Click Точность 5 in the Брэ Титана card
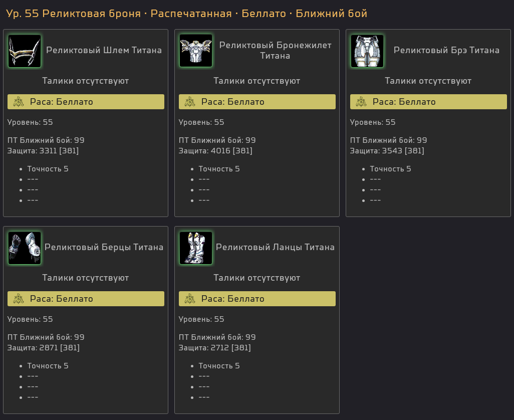Viewport: 514px width, 420px height. (390, 169)
